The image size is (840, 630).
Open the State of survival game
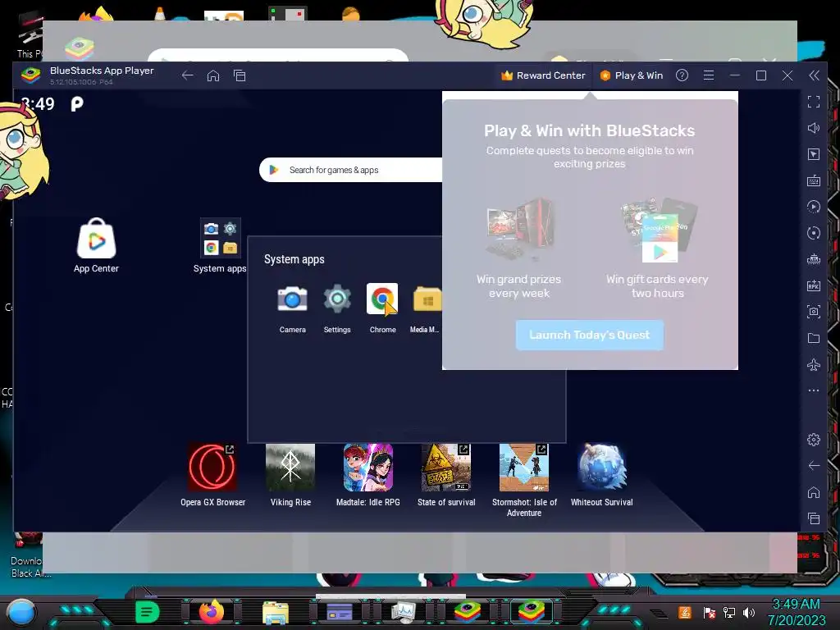445,467
